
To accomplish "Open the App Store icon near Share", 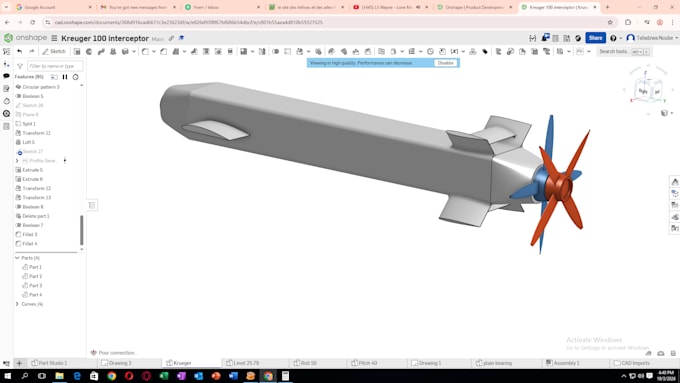I will tap(566, 38).
